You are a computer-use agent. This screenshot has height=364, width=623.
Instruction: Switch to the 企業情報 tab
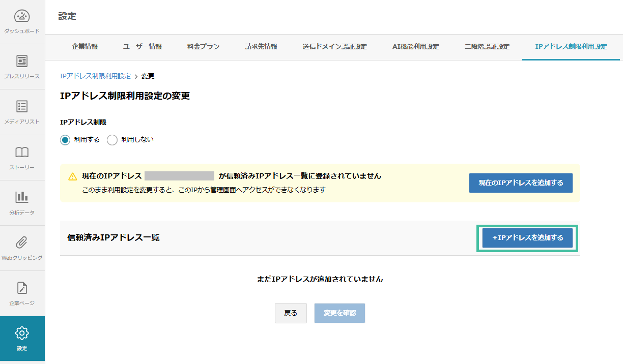pyautogui.click(x=84, y=46)
